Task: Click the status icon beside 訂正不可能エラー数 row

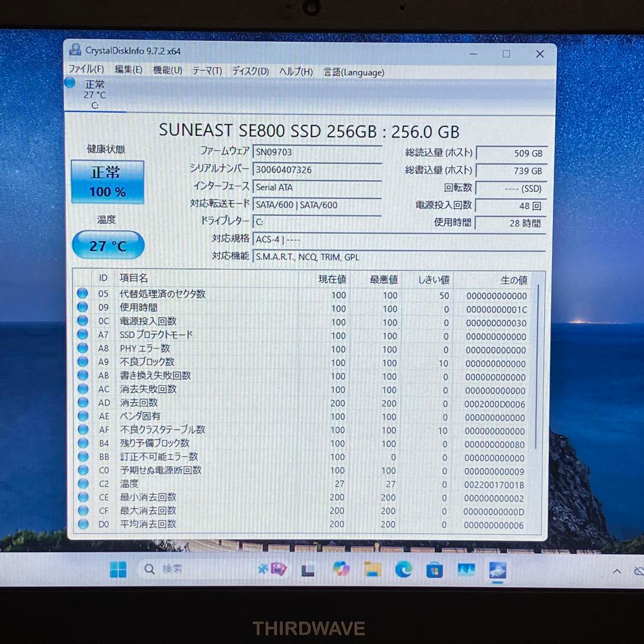Action: (82, 457)
